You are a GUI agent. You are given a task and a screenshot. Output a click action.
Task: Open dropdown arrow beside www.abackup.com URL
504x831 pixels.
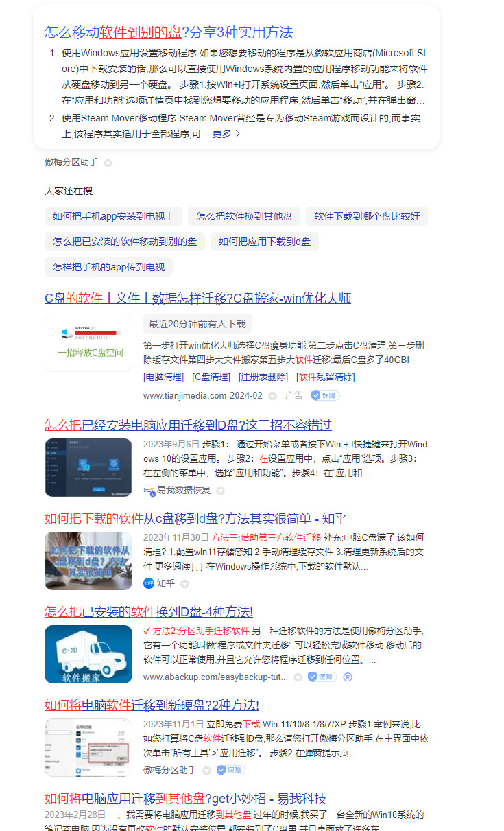coord(298,677)
